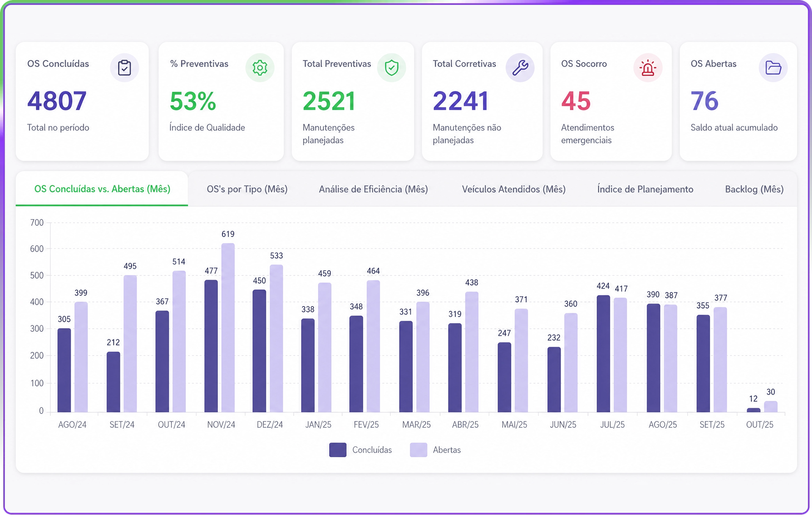The width and height of the screenshot is (812, 518).
Task: Click the 4807 total on OS Concluídas card
Action: tap(57, 101)
